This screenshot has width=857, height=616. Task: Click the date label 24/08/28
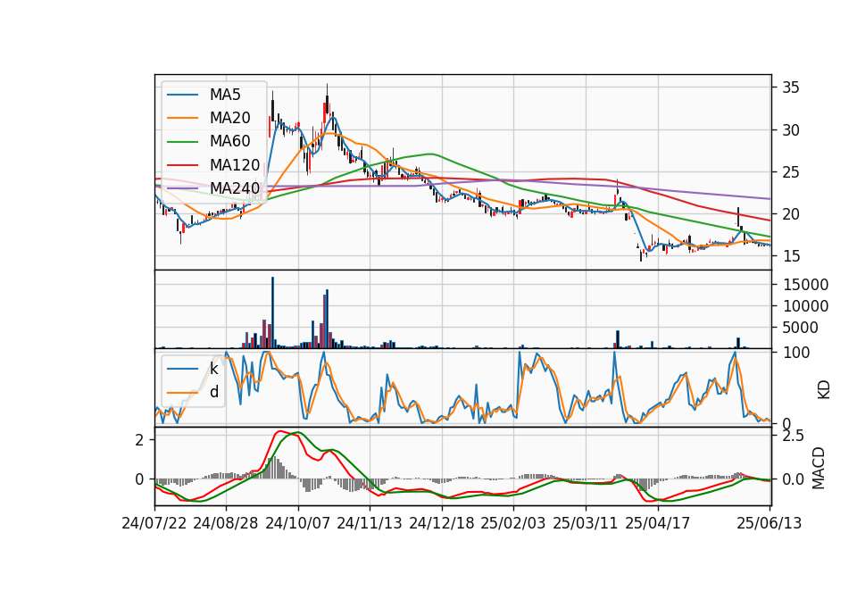point(226,523)
